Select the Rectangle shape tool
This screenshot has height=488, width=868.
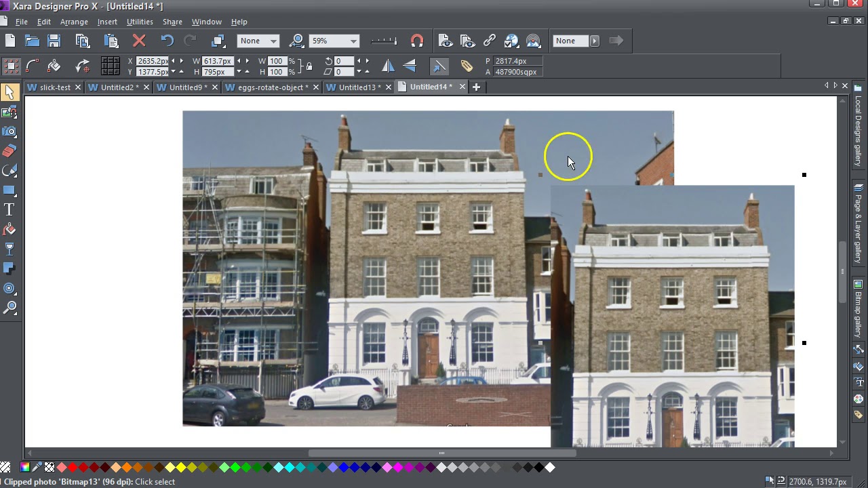(x=9, y=190)
